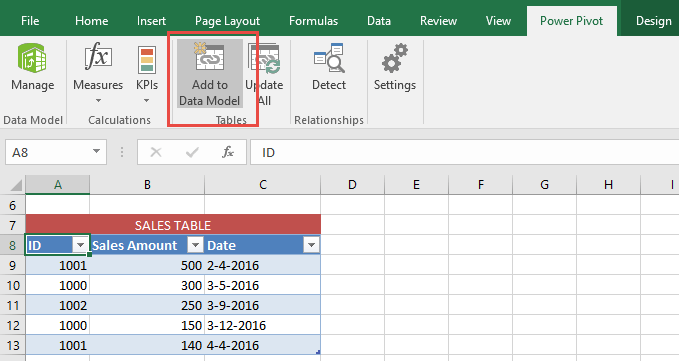
Task: Confirm the entry with the checkmark
Action: [192, 152]
